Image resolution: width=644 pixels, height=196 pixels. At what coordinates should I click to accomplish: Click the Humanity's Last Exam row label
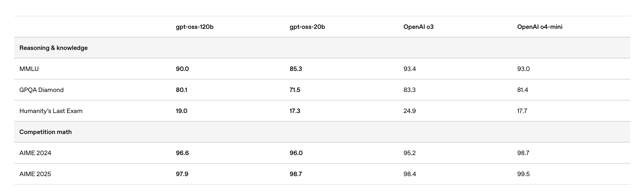point(51,111)
